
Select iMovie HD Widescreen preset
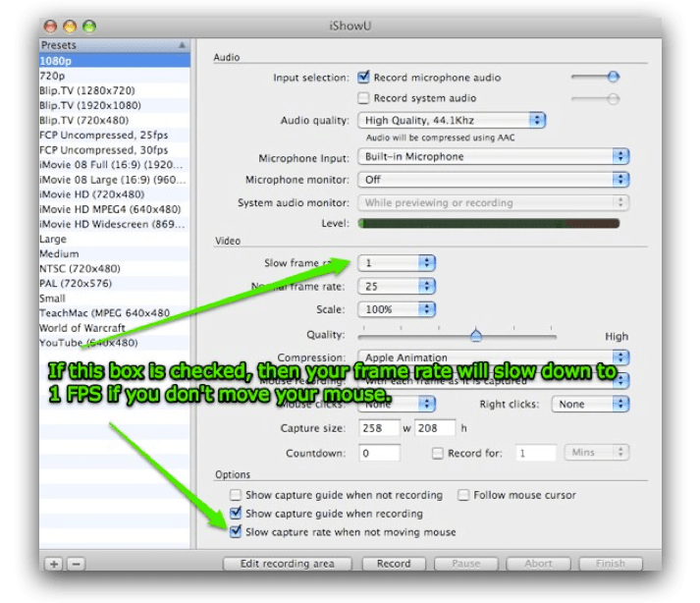(x=115, y=224)
